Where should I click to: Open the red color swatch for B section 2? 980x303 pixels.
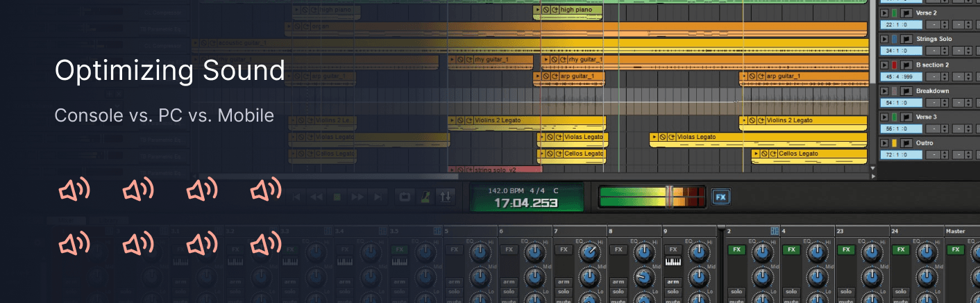895,65
